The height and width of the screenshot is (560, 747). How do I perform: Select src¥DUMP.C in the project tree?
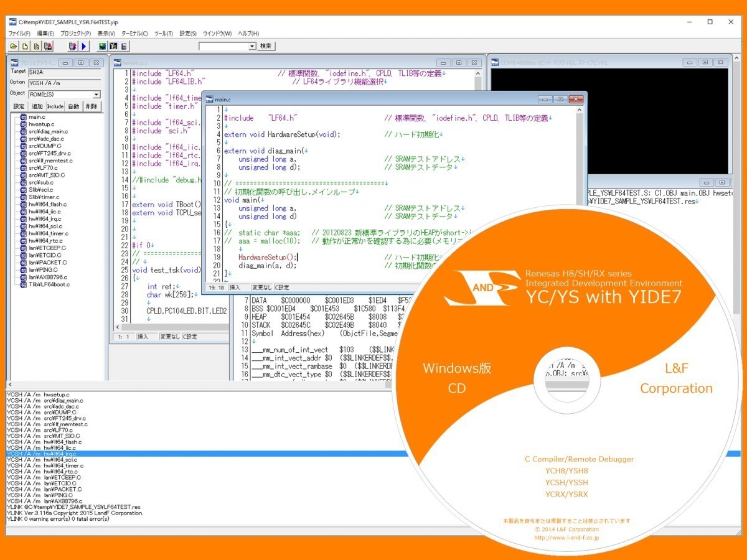pyautogui.click(x=42, y=146)
